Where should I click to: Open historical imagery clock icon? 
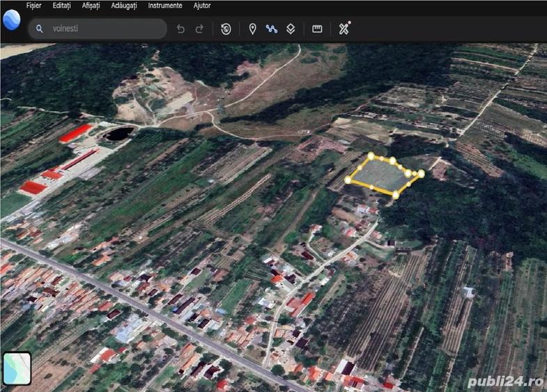point(226,29)
